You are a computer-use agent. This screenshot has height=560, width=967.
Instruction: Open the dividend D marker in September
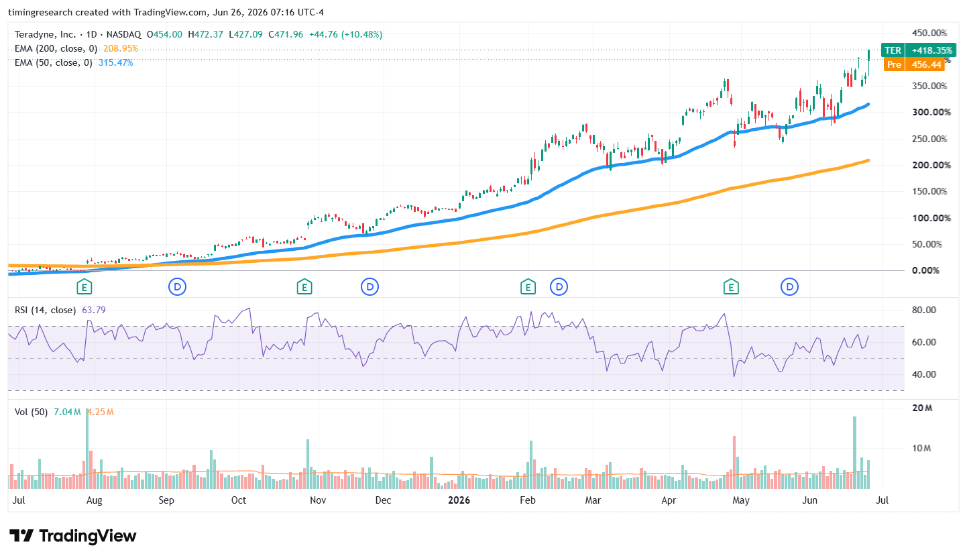click(x=177, y=288)
